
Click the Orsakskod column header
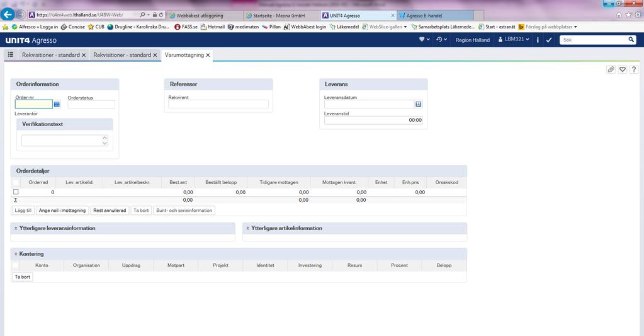447,182
